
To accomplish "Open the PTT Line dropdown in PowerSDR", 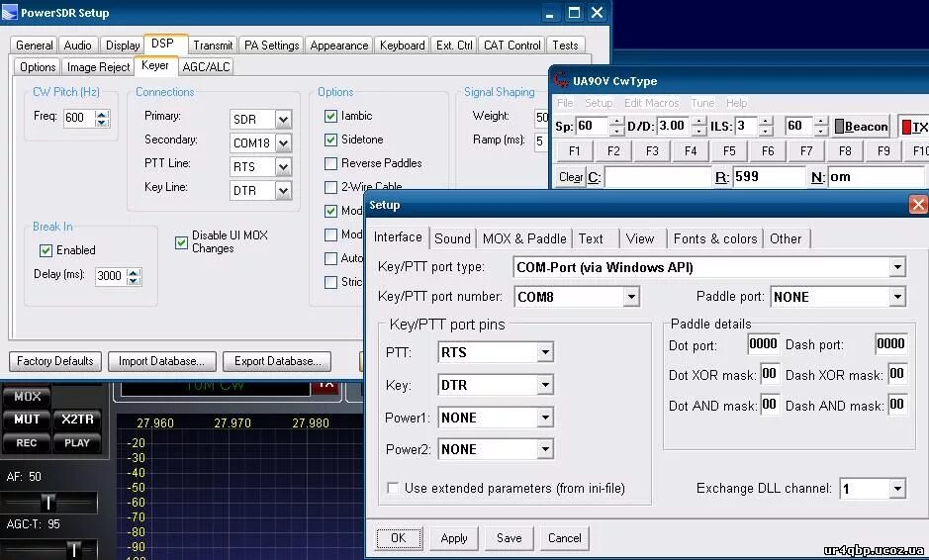I will (283, 166).
